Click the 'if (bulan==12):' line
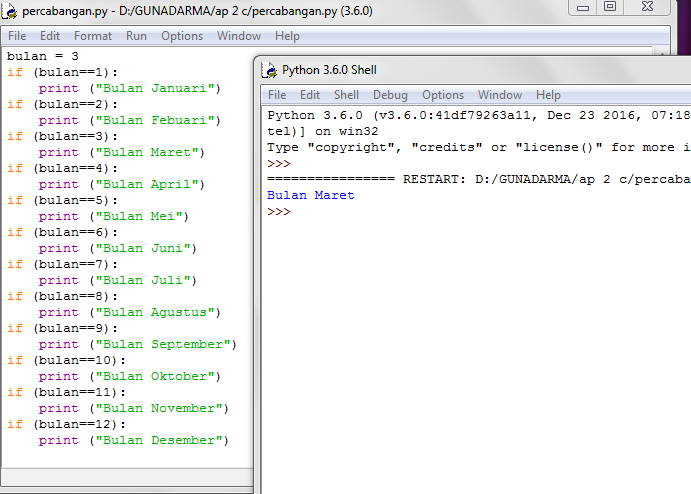Screen dimensions: 691x494 tap(67, 424)
